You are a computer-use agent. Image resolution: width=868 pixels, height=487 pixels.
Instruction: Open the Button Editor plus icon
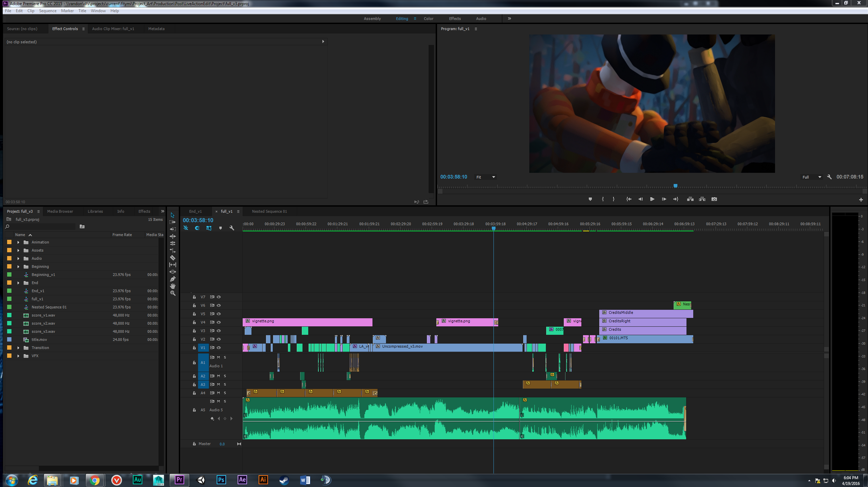click(x=861, y=200)
